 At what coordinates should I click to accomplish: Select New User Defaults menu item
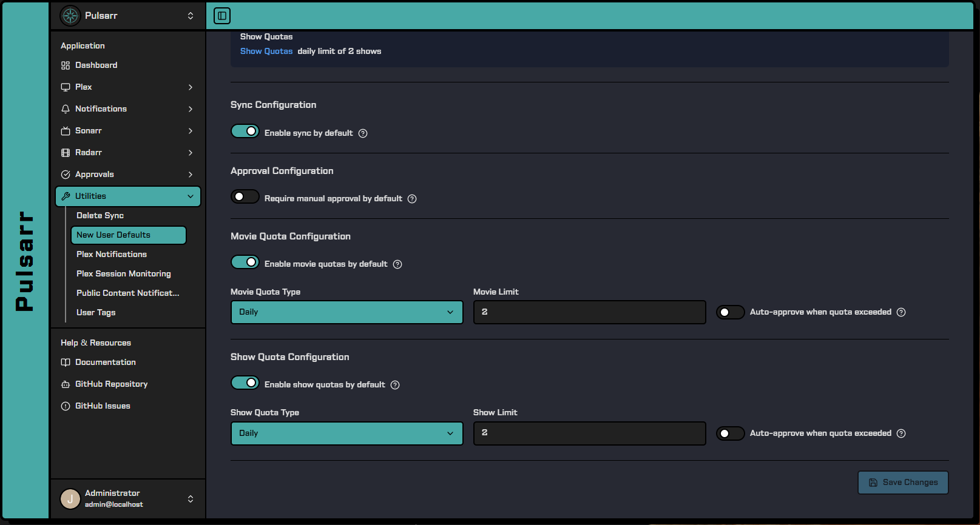coord(128,235)
